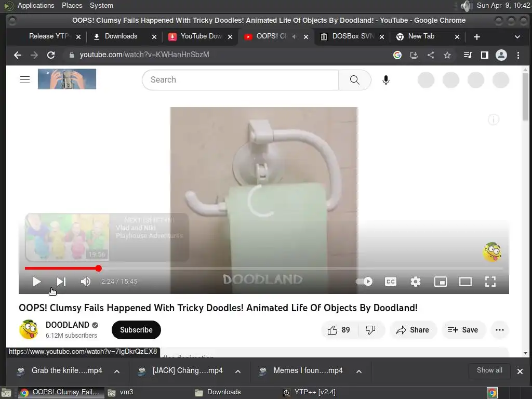Open media controls in Chrome toolbar
The width and height of the screenshot is (532, 399).
[x=468, y=55]
